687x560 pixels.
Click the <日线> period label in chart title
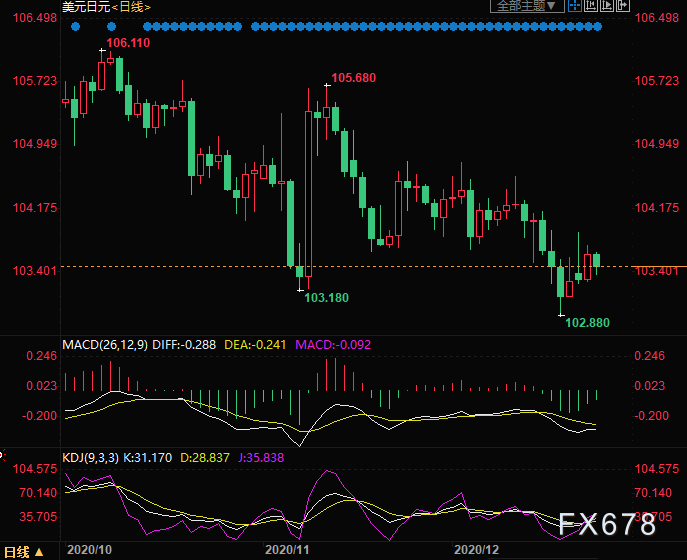pyautogui.click(x=129, y=7)
